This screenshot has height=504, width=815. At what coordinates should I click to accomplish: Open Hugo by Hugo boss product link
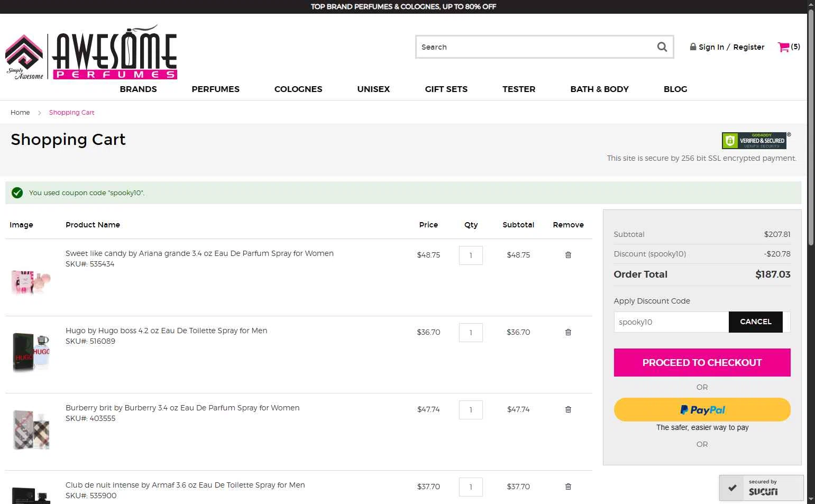pos(166,331)
